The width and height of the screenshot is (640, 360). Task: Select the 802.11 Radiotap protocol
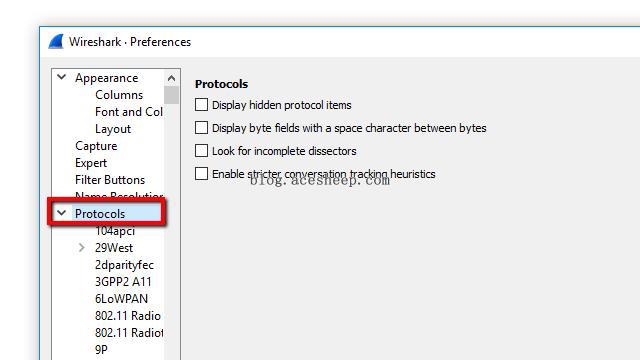coord(129,333)
